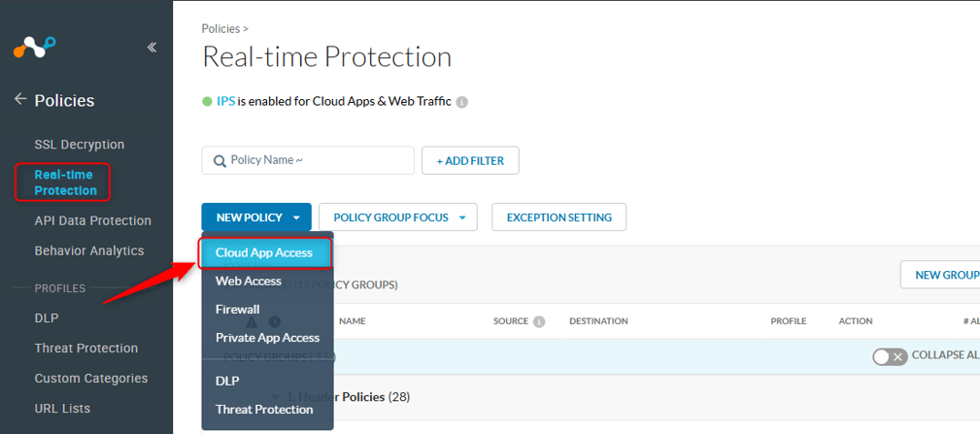Viewport: 980px width, 434px height.
Task: Click the back arrow beside Policies
Action: [19, 100]
